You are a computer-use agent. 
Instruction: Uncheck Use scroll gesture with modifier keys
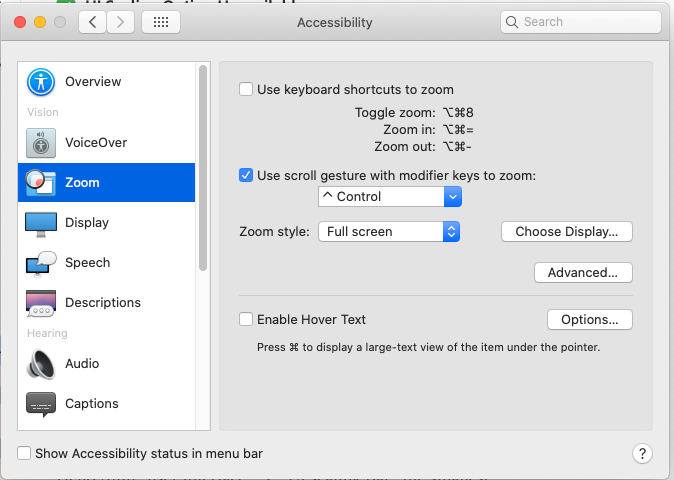[246, 176]
